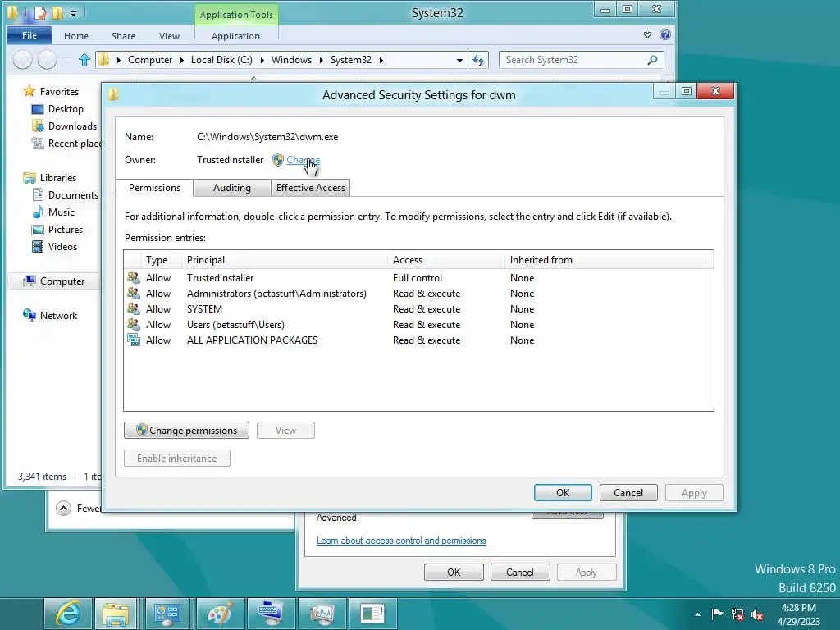Click the muted volume icon in the system tray

[757, 614]
